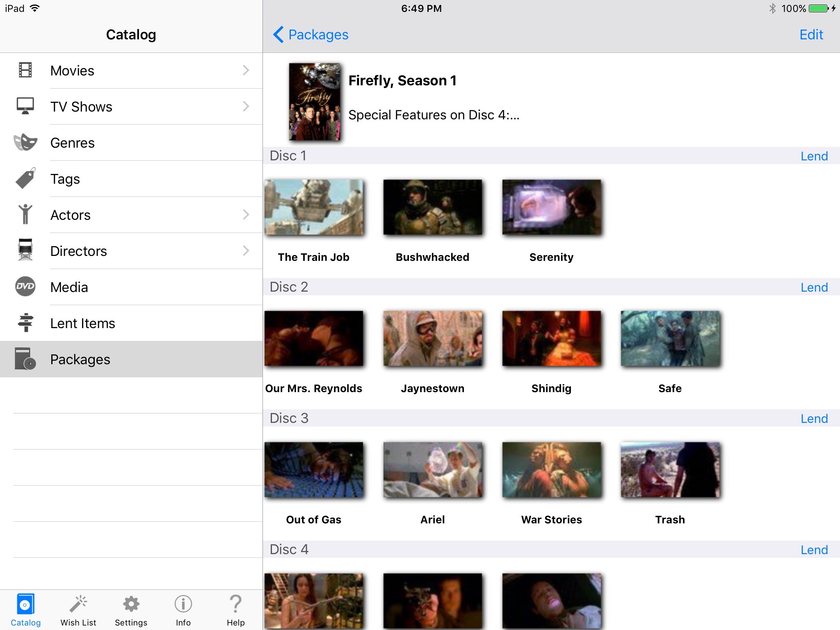Tap the Firefly, Season 1 title
840x630 pixels.
[x=402, y=80]
